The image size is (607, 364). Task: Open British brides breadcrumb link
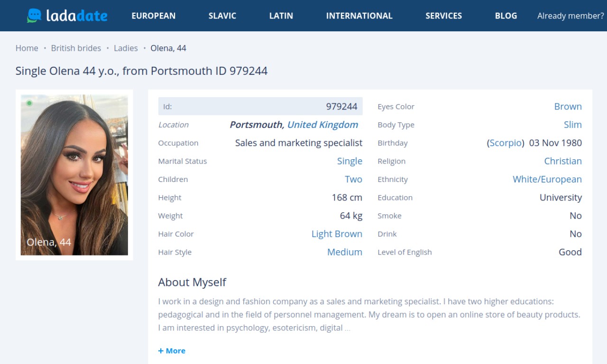coord(76,48)
